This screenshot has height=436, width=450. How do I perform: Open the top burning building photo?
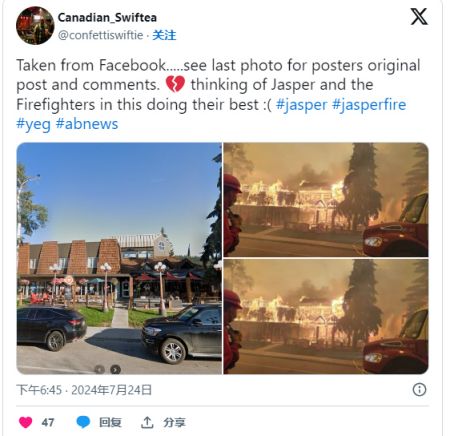tap(326, 200)
